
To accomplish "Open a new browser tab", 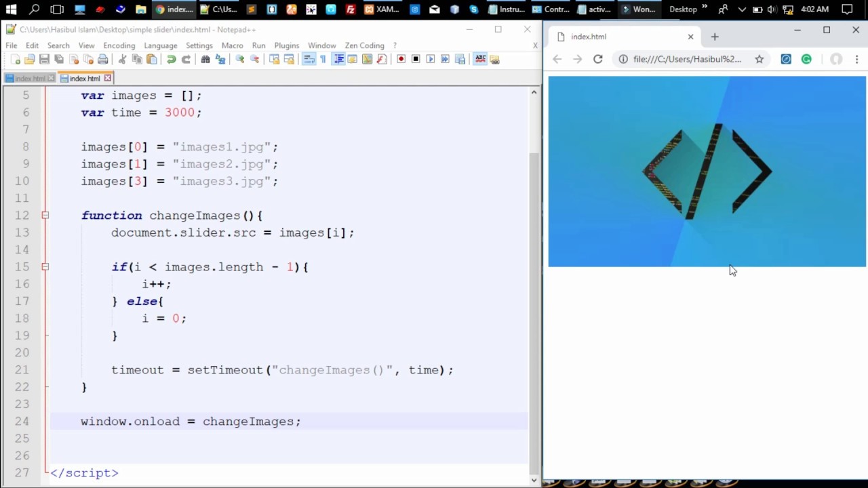I will pos(714,37).
